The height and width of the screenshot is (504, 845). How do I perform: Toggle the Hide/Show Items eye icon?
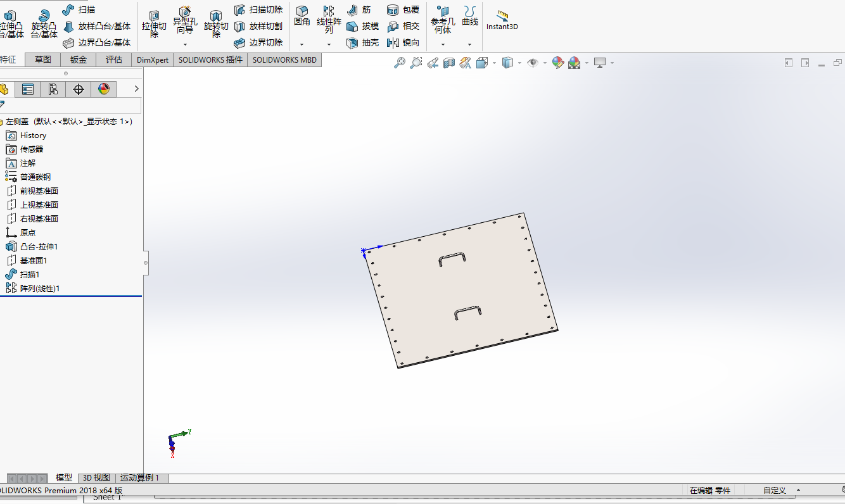(x=533, y=63)
